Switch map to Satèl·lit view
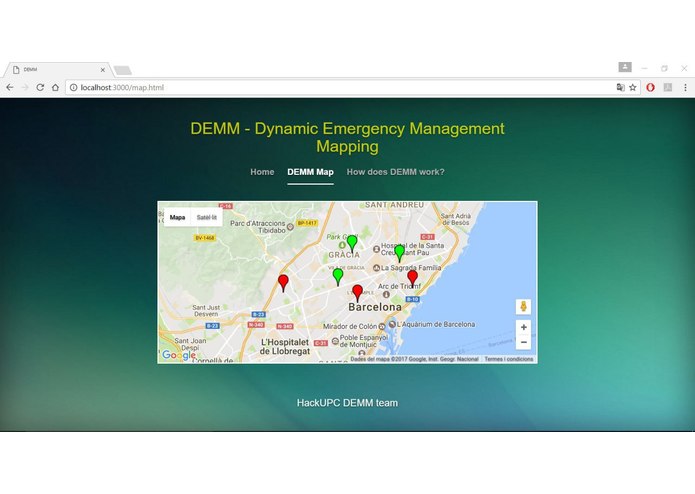 tap(207, 218)
